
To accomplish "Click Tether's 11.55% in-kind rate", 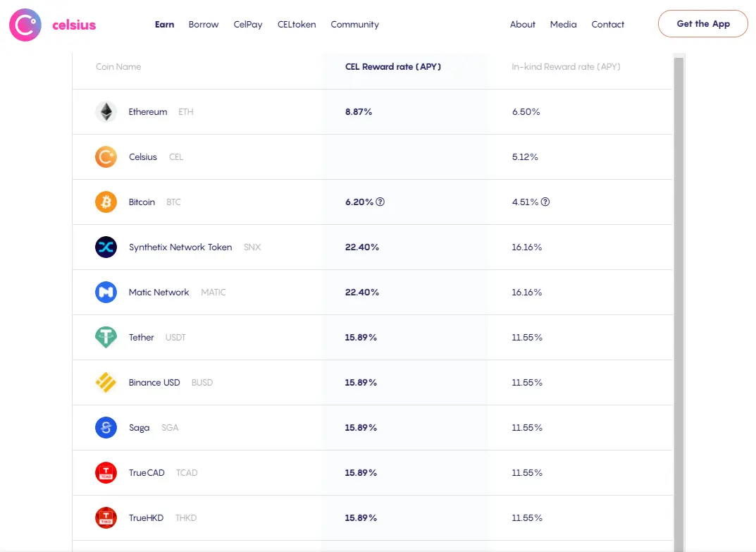I will [527, 337].
